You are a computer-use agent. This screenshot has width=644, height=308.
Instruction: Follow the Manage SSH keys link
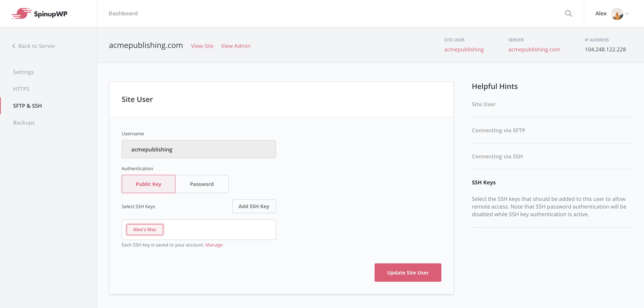pyautogui.click(x=214, y=245)
